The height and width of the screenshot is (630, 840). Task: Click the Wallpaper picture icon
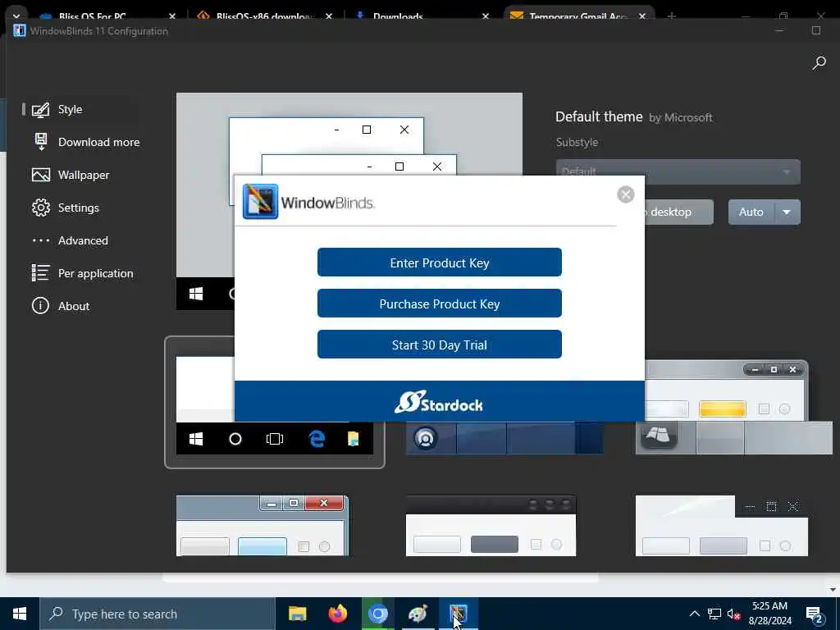(41, 175)
